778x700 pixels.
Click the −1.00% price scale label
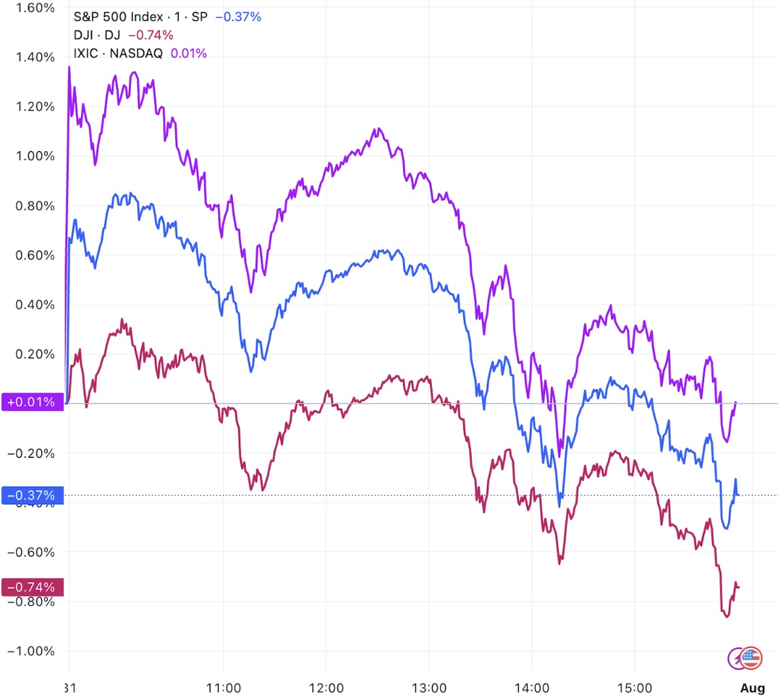coord(31,651)
